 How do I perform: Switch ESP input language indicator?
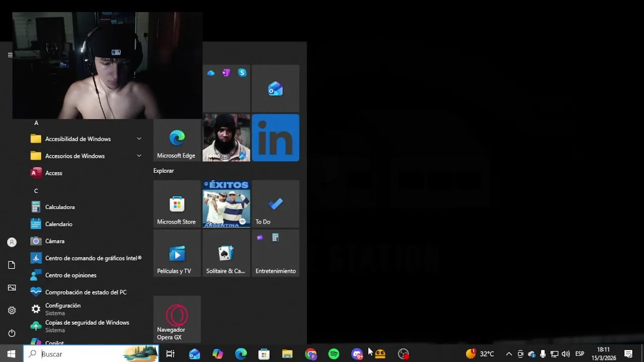pyautogui.click(x=580, y=354)
